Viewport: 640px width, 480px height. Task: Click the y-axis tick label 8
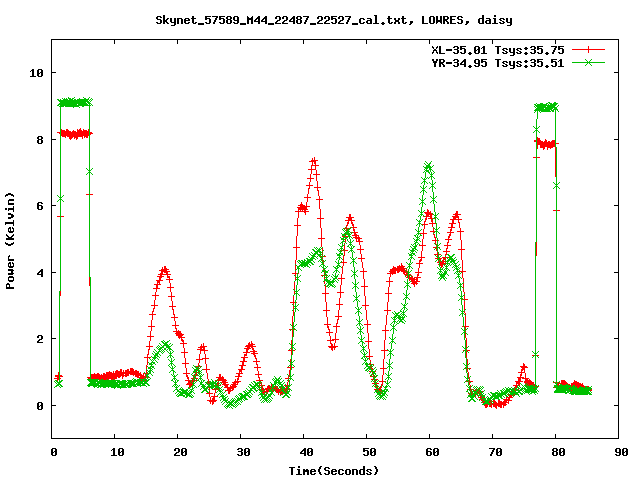(x=40, y=140)
